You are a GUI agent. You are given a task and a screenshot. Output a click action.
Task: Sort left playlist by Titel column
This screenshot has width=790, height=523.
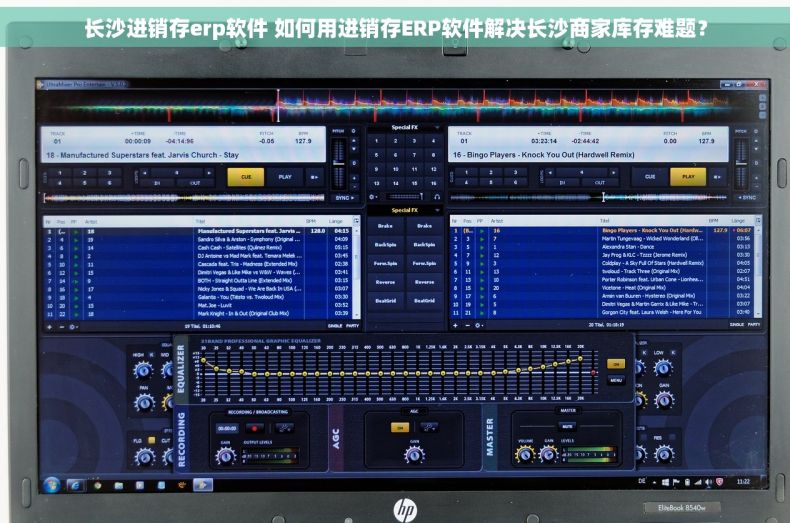(x=201, y=221)
